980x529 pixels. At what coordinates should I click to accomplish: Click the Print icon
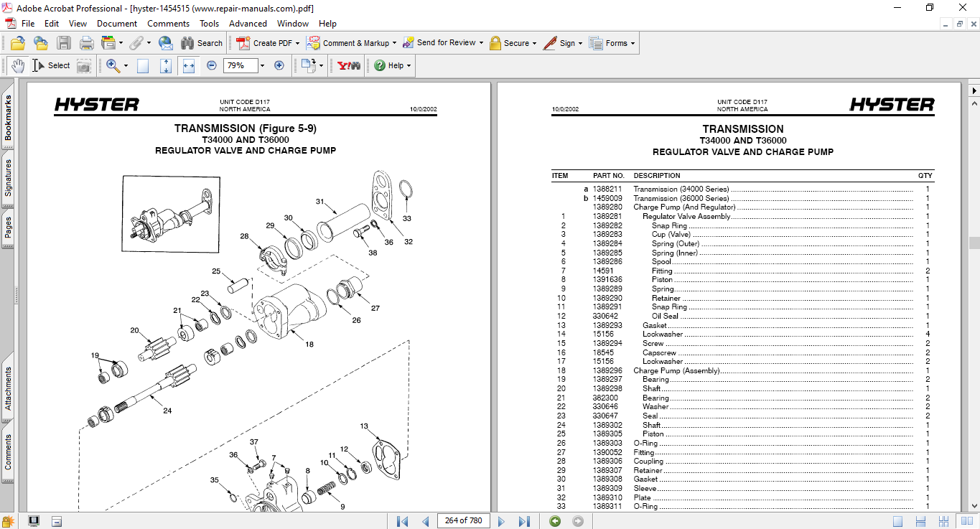click(x=86, y=43)
